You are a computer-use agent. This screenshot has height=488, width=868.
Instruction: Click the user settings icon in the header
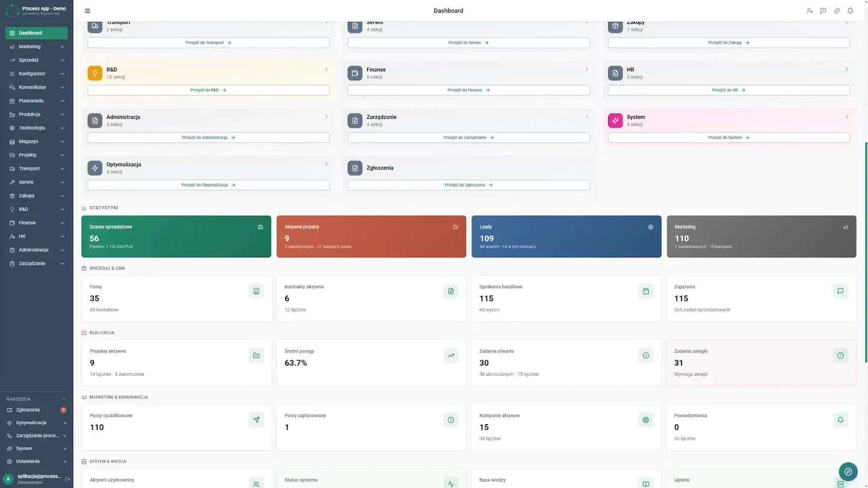click(x=810, y=11)
